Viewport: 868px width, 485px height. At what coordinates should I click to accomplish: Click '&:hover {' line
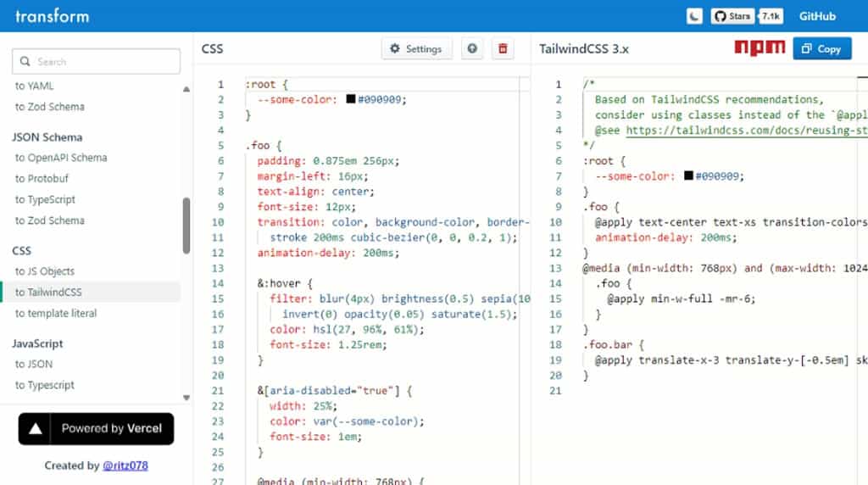click(x=285, y=283)
